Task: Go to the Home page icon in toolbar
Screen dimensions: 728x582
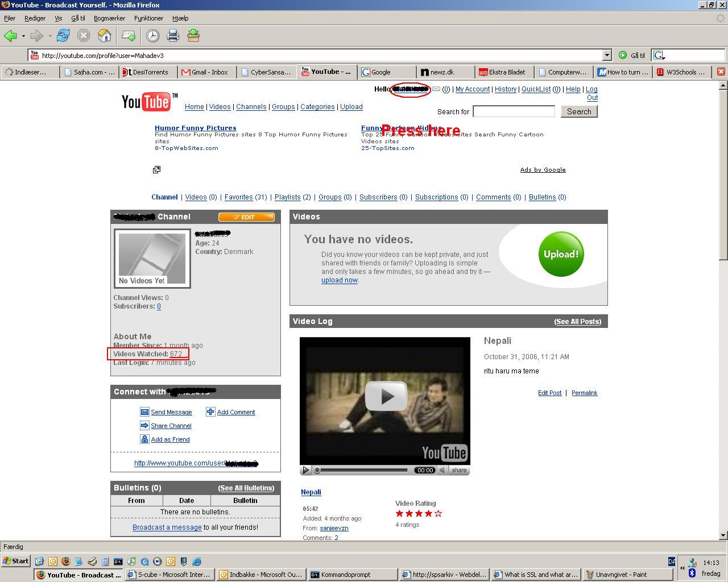Action: (x=105, y=36)
